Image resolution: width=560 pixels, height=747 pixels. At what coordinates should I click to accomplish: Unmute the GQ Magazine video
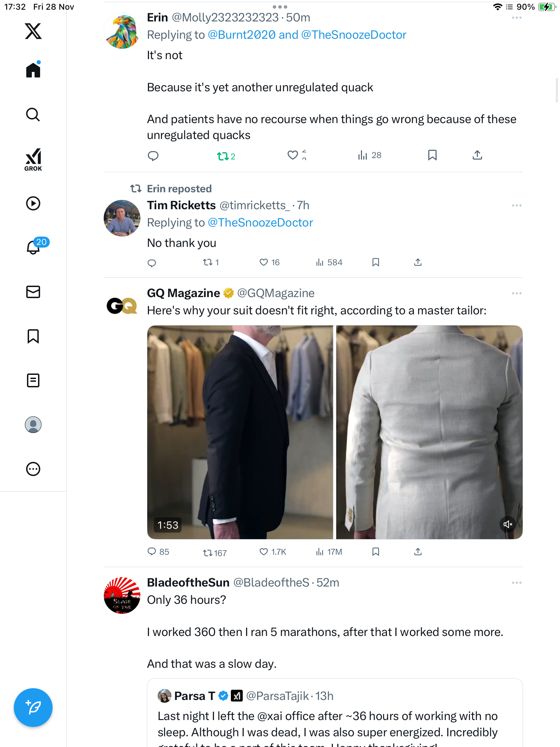[507, 524]
